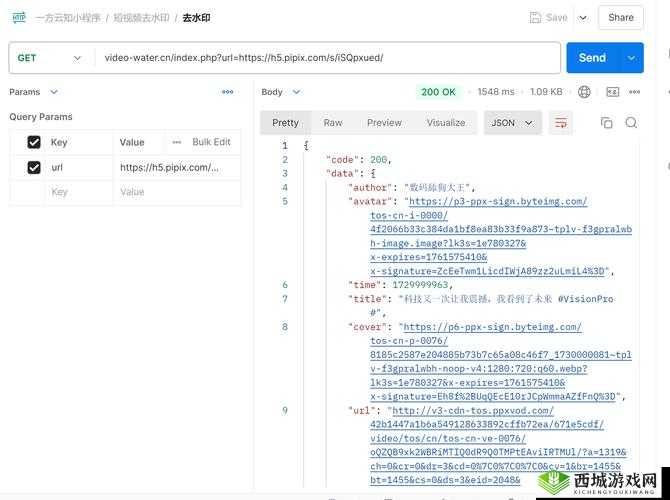Click the Save disk icon
This screenshot has height=500, width=670.
535,18
